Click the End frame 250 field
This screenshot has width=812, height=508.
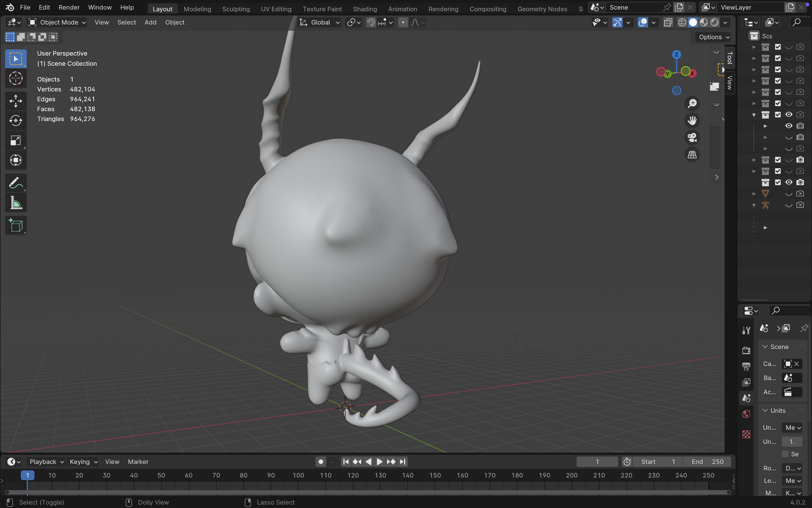click(x=708, y=462)
